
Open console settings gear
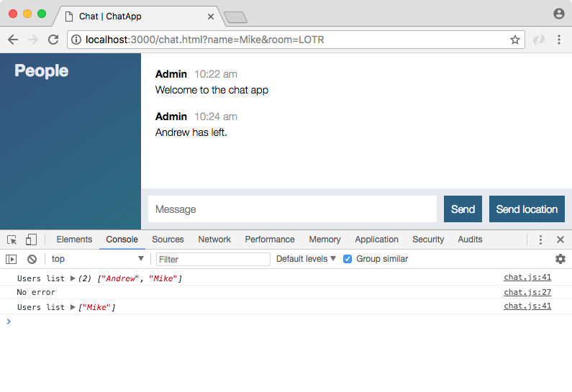[x=560, y=259]
